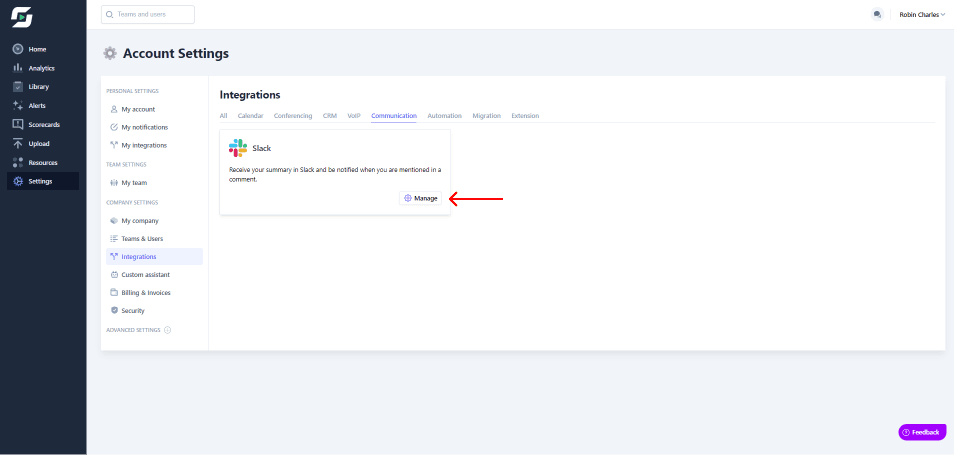Click the My account person icon
This screenshot has height=455, width=954.
114,109
